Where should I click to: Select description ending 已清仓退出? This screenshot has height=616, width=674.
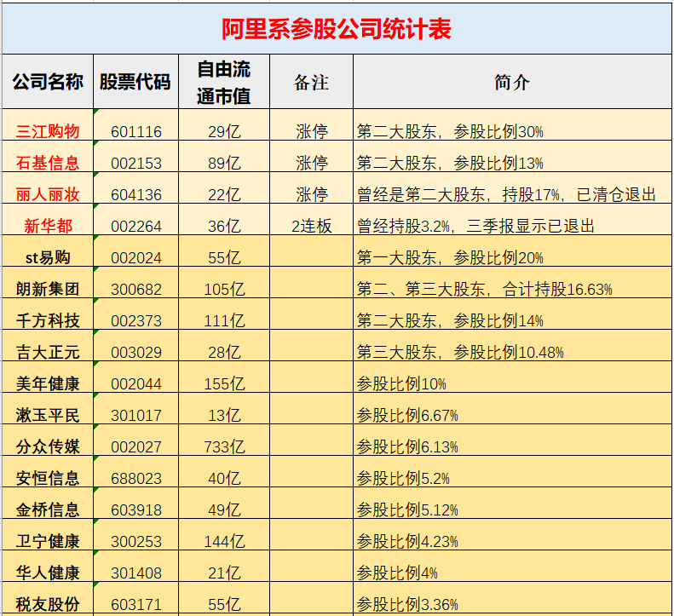(512, 187)
